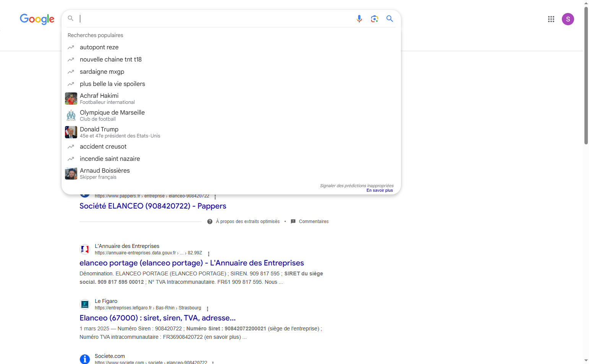Screen dimensions: 589x364
Task: Start a voice search with the microphone
Action: (x=359, y=19)
